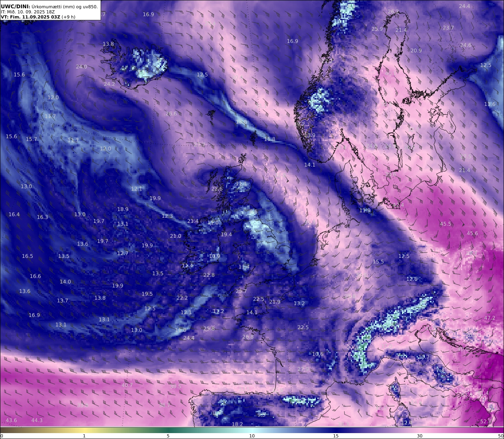Select the 44.3 value label

point(37,420)
